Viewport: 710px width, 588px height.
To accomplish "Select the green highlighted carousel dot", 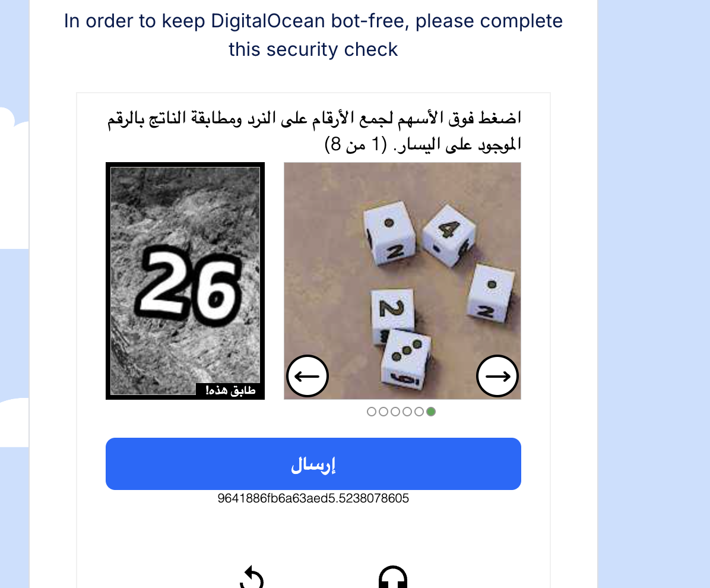I will click(x=431, y=411).
